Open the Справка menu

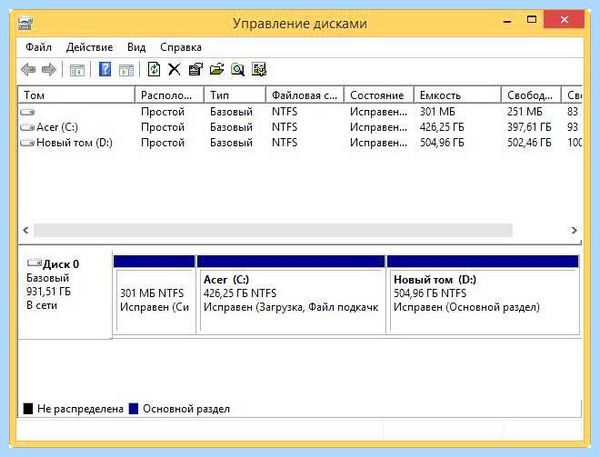(181, 47)
